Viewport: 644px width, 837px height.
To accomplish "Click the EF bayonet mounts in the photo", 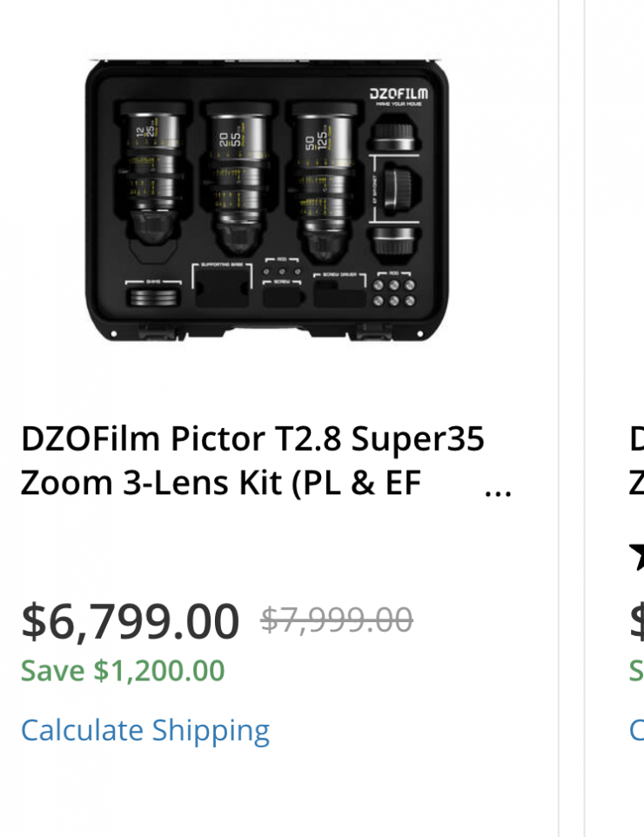I will click(x=393, y=187).
